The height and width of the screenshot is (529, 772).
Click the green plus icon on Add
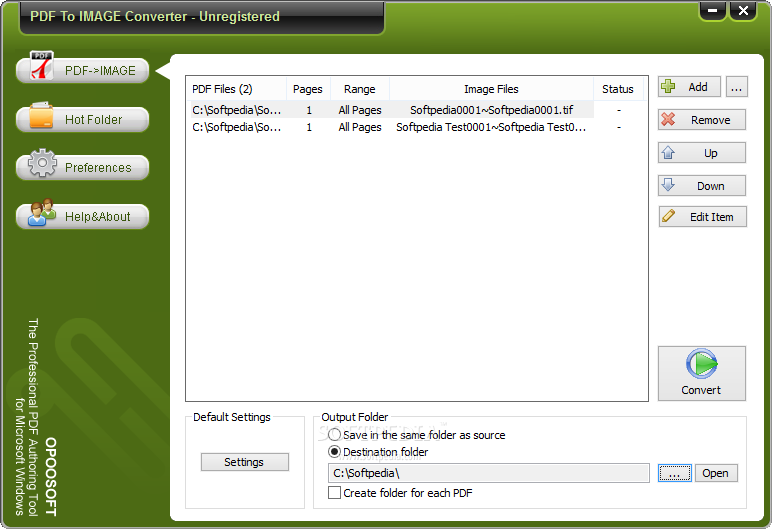coord(668,86)
